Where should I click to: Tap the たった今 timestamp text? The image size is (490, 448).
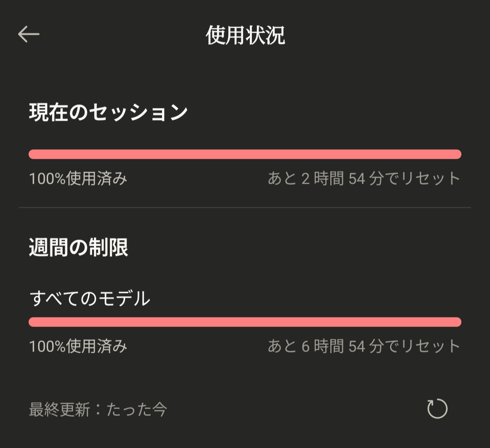tap(137, 410)
